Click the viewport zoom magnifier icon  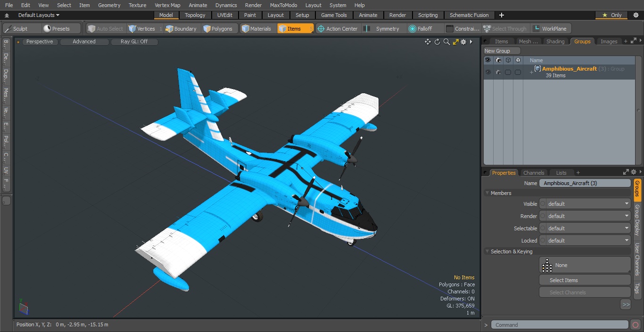(x=446, y=42)
